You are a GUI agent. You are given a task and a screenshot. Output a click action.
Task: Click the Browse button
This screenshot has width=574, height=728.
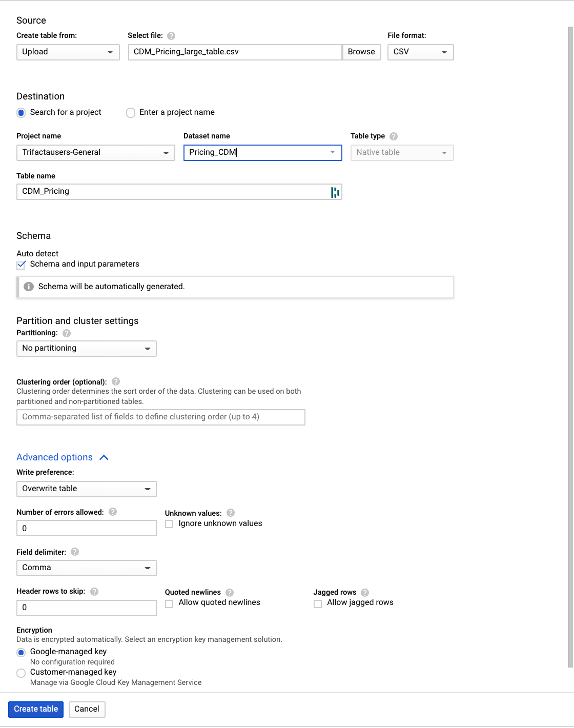[361, 52]
